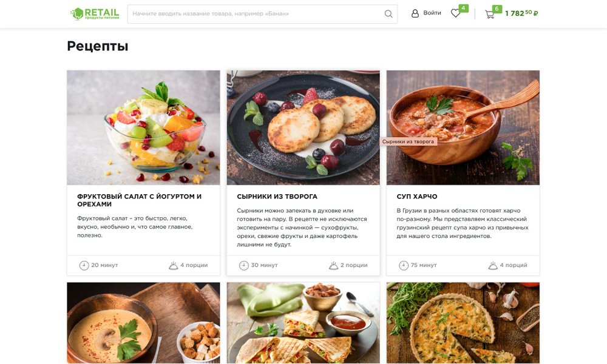Click the clock icon beside 30 минут
This screenshot has height=364, width=607.
244,265
